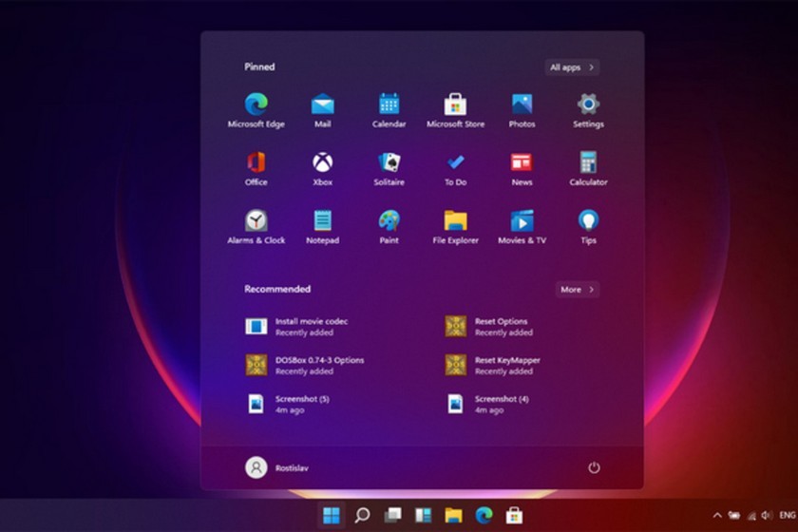Click the power button icon
The width and height of the screenshot is (798, 532).
[594, 467]
